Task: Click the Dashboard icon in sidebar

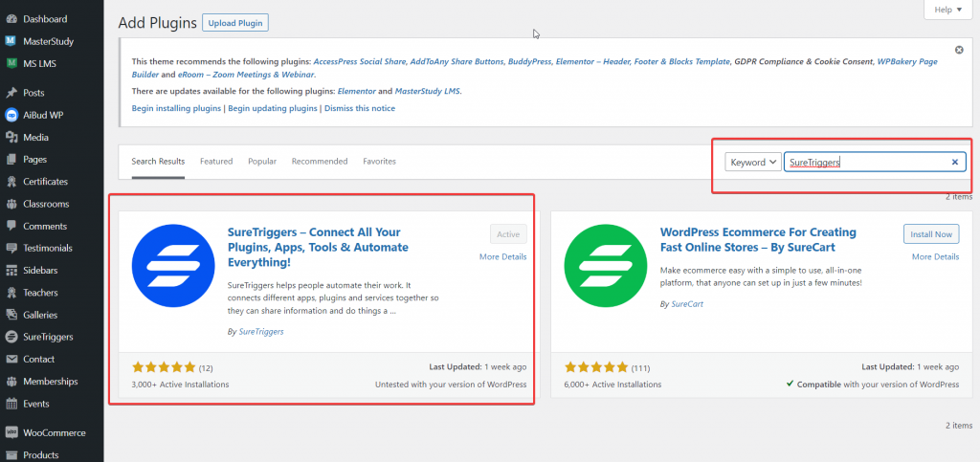Action: [11, 19]
